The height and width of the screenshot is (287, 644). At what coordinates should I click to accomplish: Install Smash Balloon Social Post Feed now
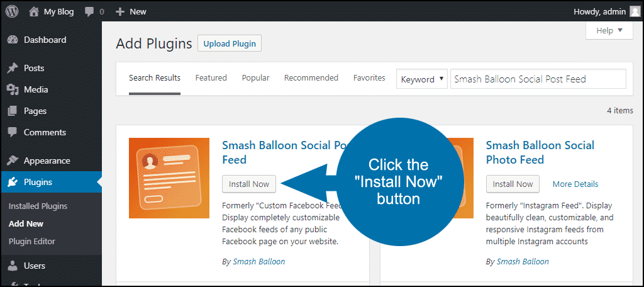[x=249, y=184]
